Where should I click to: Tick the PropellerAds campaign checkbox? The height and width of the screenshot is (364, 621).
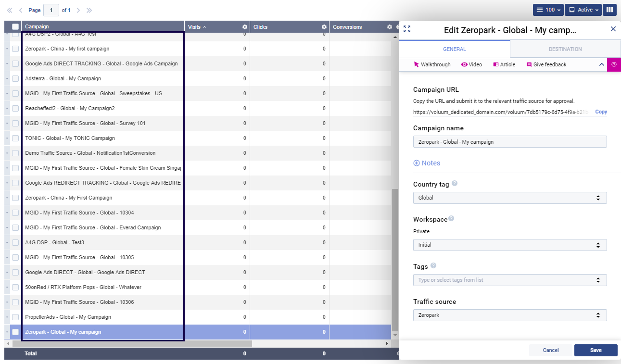coord(15,317)
